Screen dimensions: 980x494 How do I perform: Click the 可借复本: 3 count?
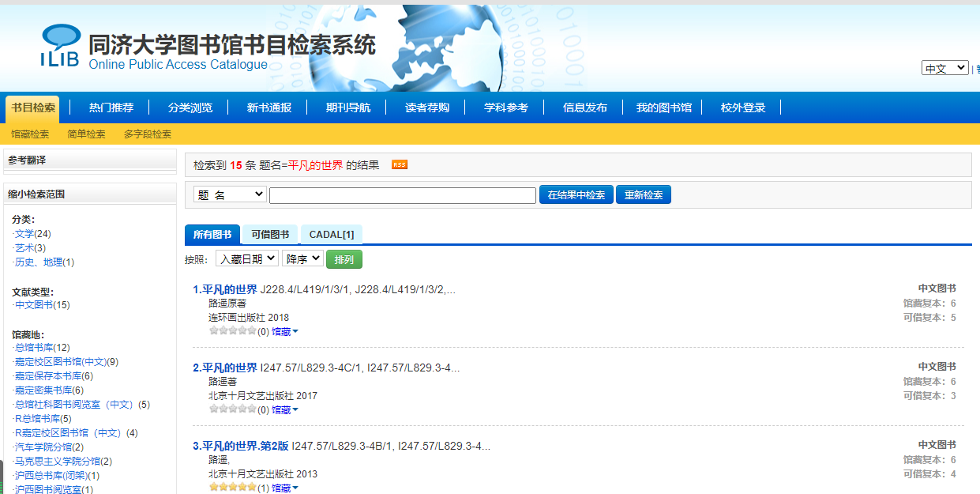pos(929,396)
